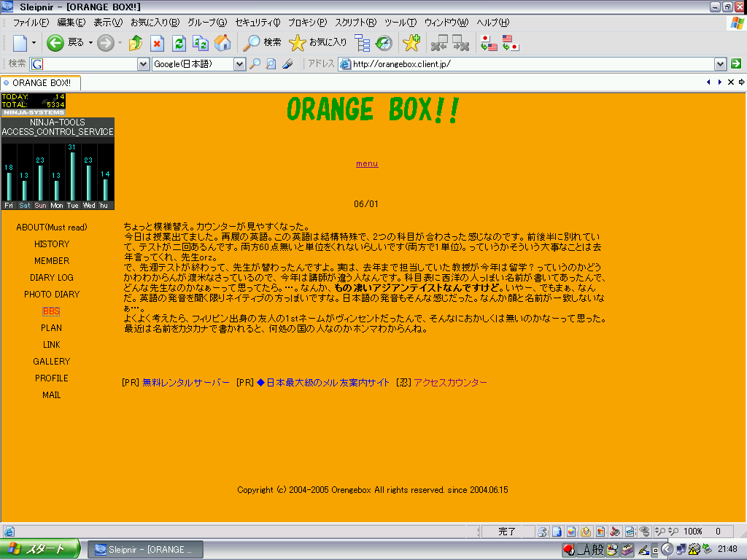Open the PHOTO DIARY sidebar link
The height and width of the screenshot is (560, 747).
click(51, 295)
